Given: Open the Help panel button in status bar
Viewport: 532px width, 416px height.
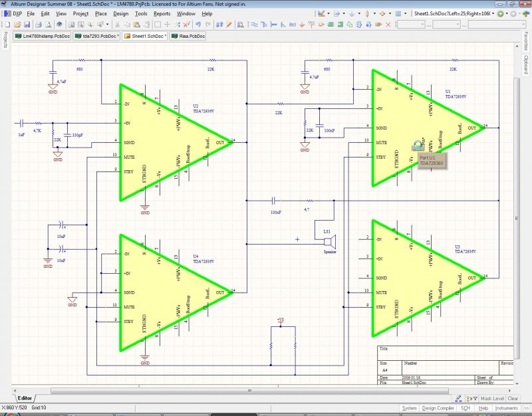Looking at the screenshot, I should click(483, 408).
